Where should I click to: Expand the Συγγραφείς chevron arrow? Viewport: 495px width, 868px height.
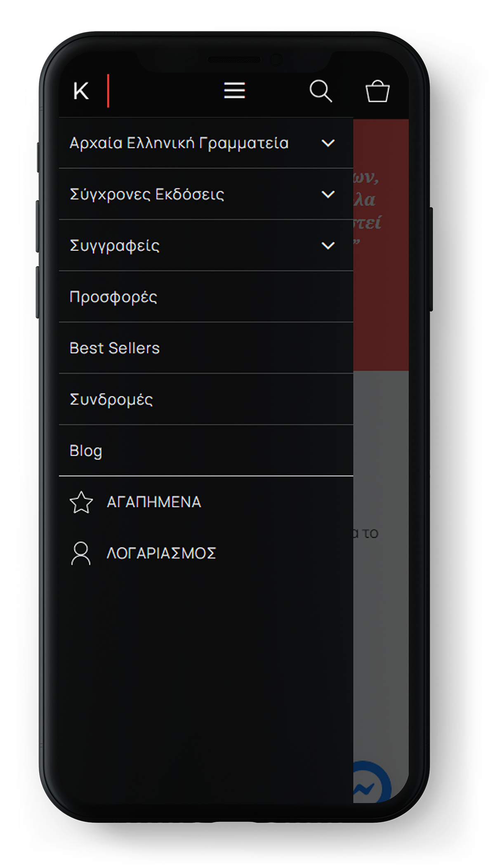pyautogui.click(x=328, y=246)
